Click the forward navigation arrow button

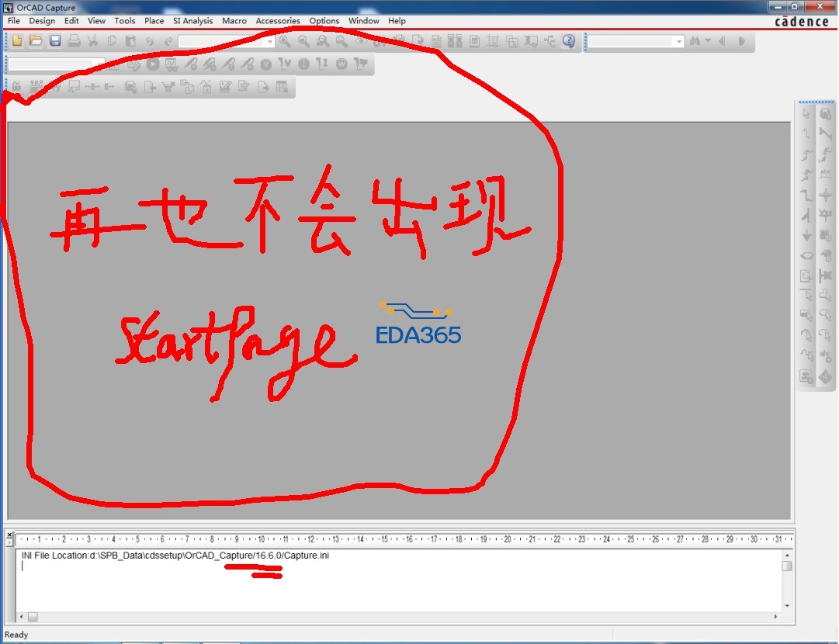pos(741,41)
